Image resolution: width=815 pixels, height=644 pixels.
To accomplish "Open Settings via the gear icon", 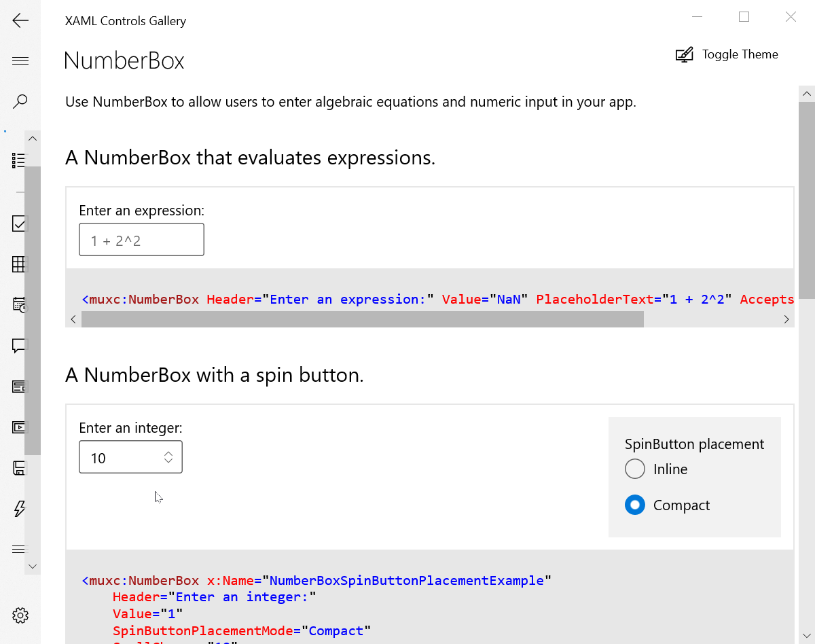I will pyautogui.click(x=20, y=615).
